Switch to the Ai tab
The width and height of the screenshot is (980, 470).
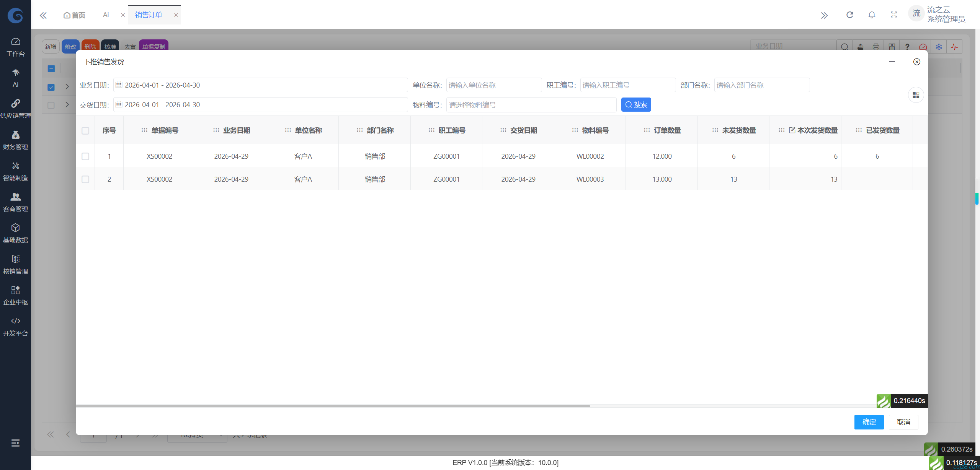click(x=106, y=15)
